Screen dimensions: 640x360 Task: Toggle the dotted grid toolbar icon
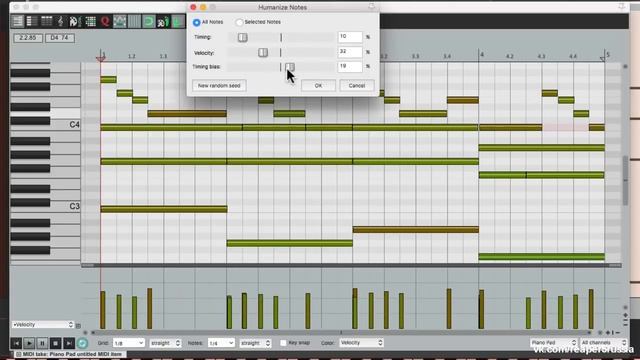(x=90, y=21)
